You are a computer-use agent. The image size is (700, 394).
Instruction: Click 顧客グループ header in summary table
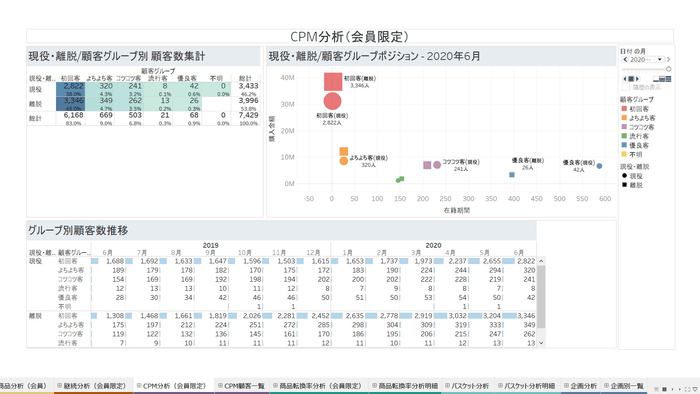tap(158, 71)
